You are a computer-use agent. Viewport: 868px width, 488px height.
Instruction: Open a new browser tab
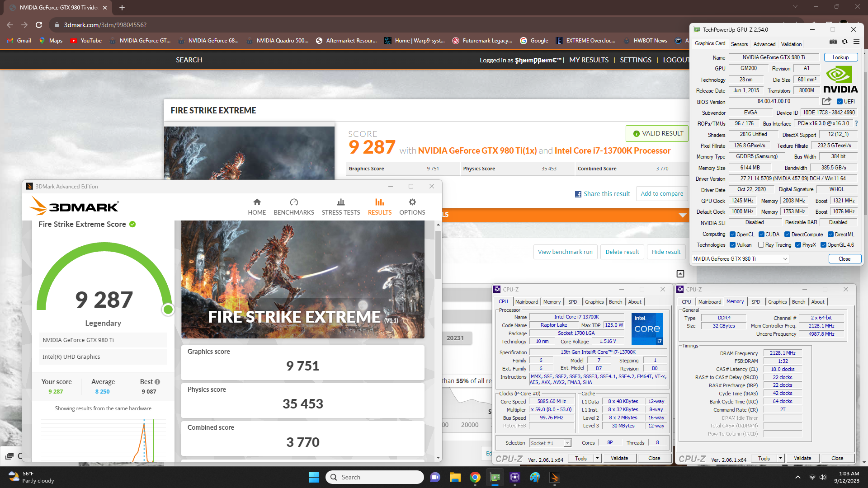pos(122,7)
